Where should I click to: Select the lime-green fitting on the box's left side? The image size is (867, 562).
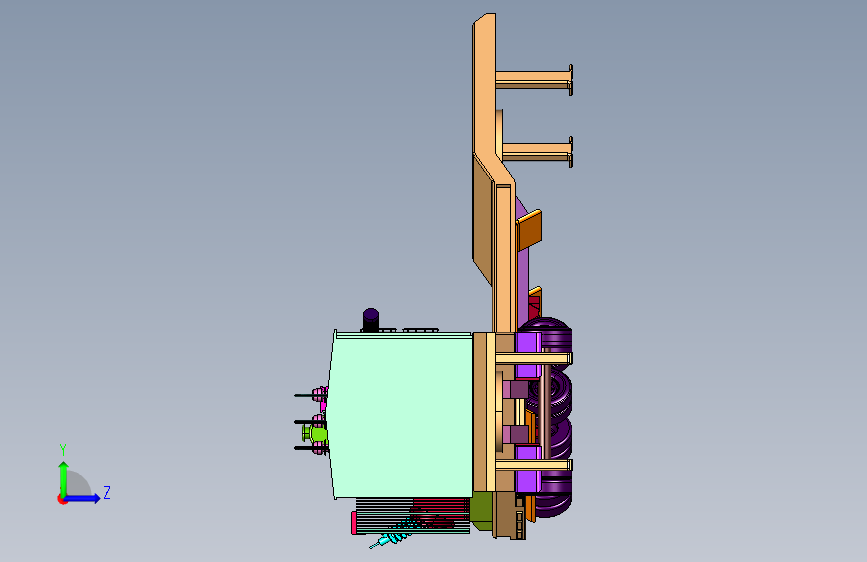pyautogui.click(x=317, y=434)
